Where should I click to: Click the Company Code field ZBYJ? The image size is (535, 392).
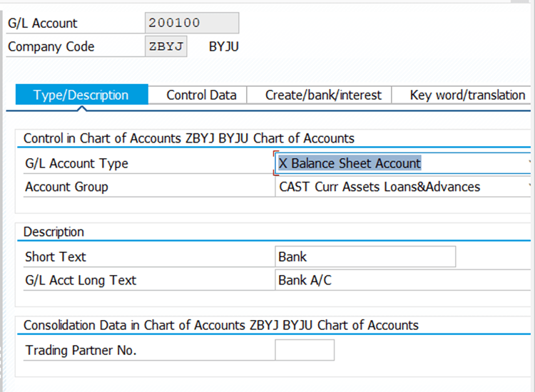166,47
